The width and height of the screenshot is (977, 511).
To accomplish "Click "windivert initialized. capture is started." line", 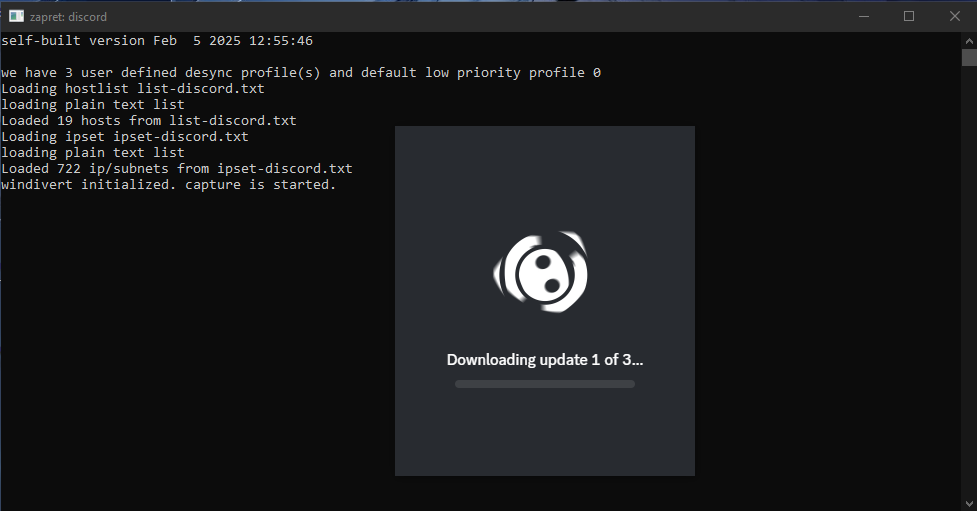I will tap(168, 185).
